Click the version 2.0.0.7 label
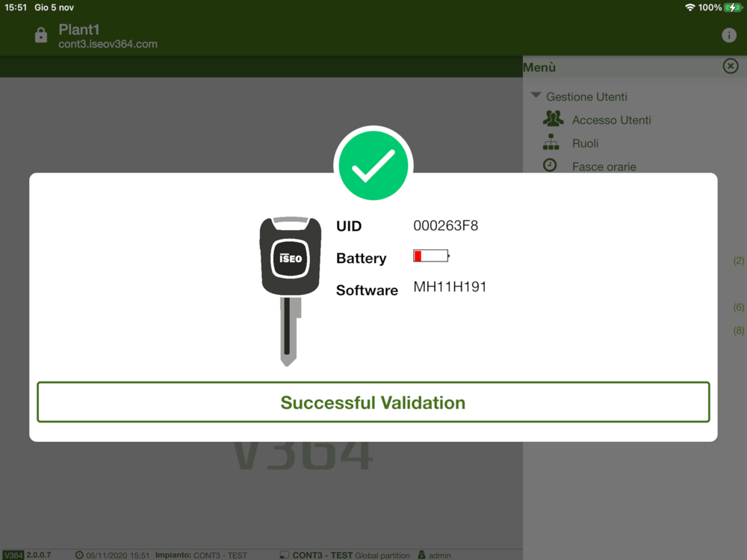The image size is (747, 560). point(39,555)
